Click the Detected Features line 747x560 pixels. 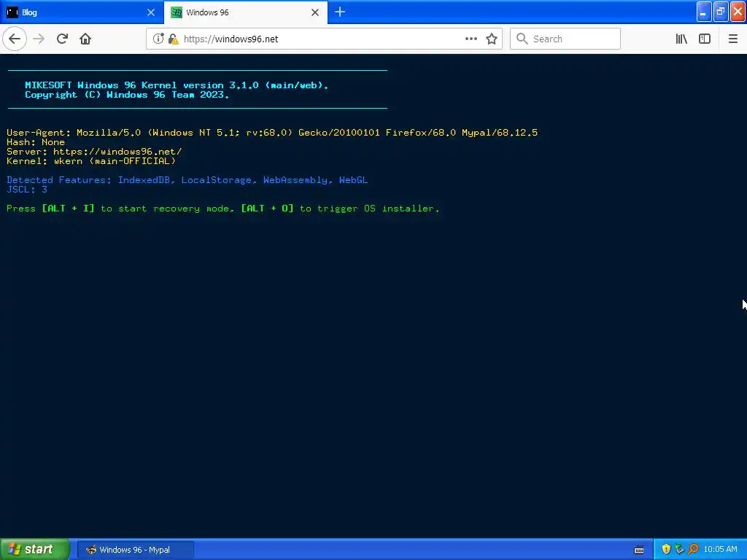pyautogui.click(x=187, y=179)
